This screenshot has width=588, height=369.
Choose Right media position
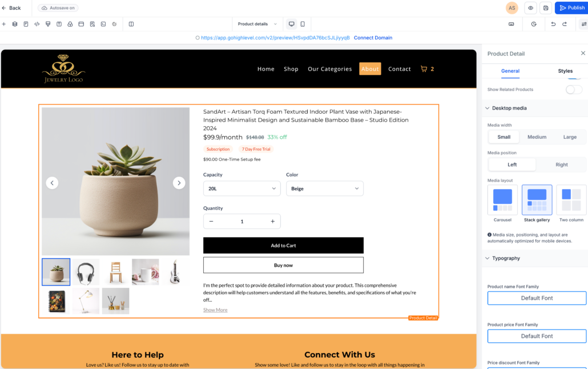pyautogui.click(x=561, y=165)
